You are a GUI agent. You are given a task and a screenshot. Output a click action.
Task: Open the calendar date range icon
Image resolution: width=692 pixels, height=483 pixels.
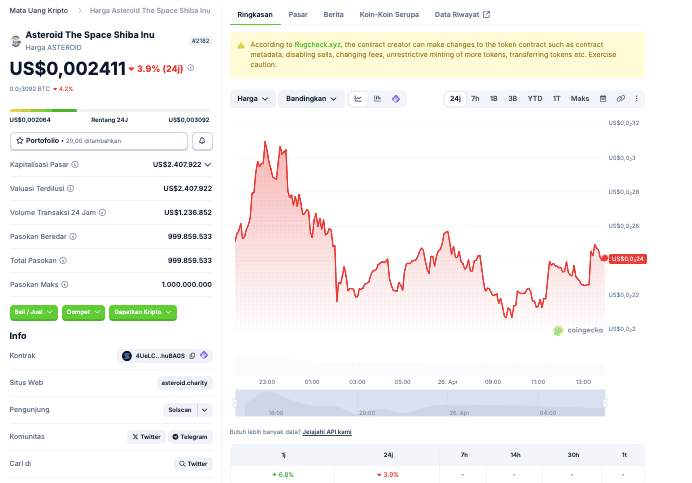[603, 98]
